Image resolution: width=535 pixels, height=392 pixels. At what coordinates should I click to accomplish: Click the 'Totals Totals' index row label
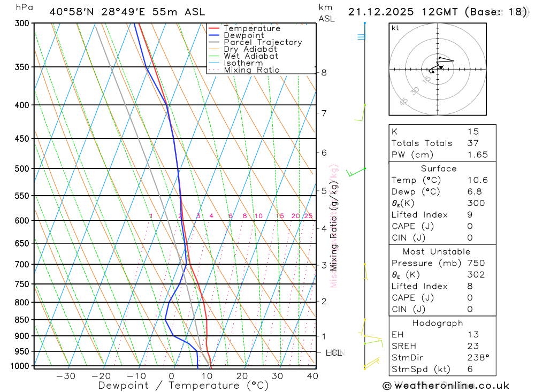coord(422,143)
